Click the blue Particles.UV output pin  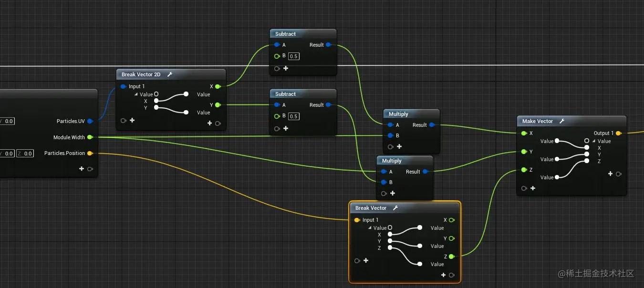(90, 121)
